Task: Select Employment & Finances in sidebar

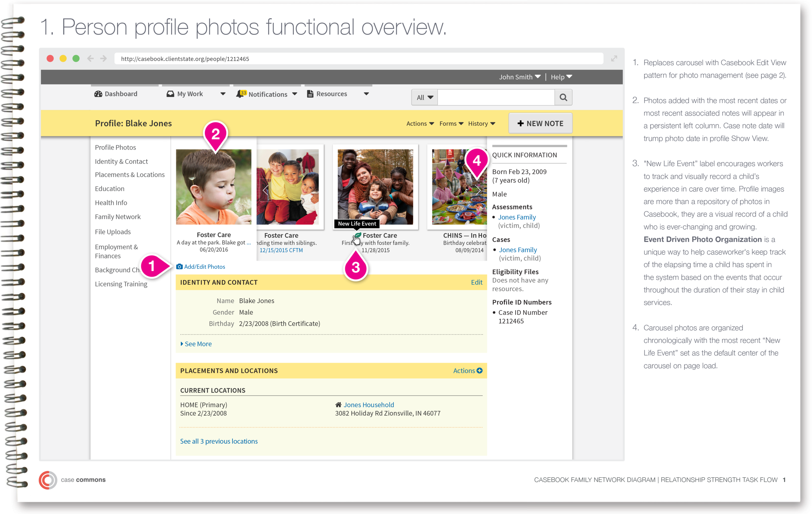Action: [116, 251]
